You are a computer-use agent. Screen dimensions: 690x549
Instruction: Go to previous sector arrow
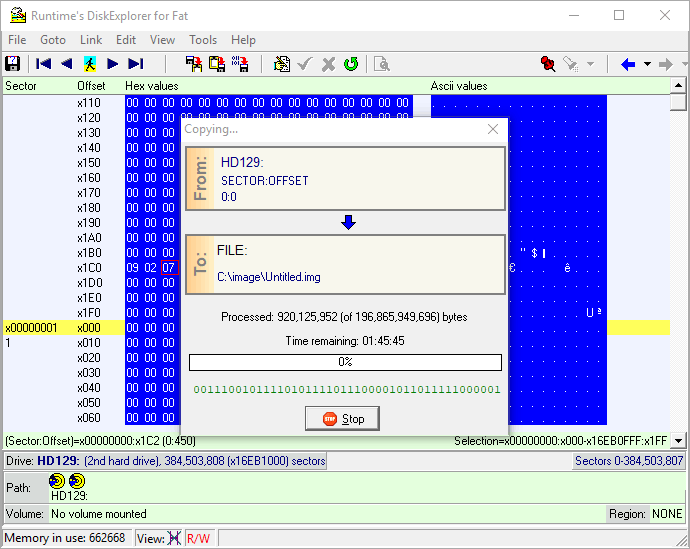[x=66, y=64]
